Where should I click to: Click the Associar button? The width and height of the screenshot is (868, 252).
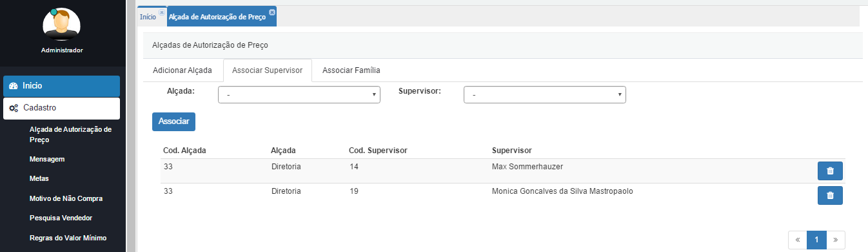coord(173,121)
